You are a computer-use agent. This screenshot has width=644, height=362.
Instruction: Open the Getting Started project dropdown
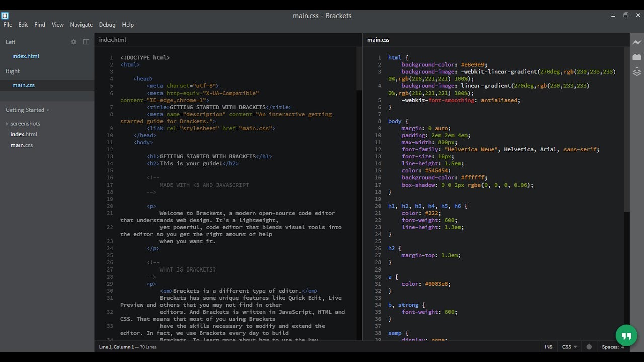[28, 110]
